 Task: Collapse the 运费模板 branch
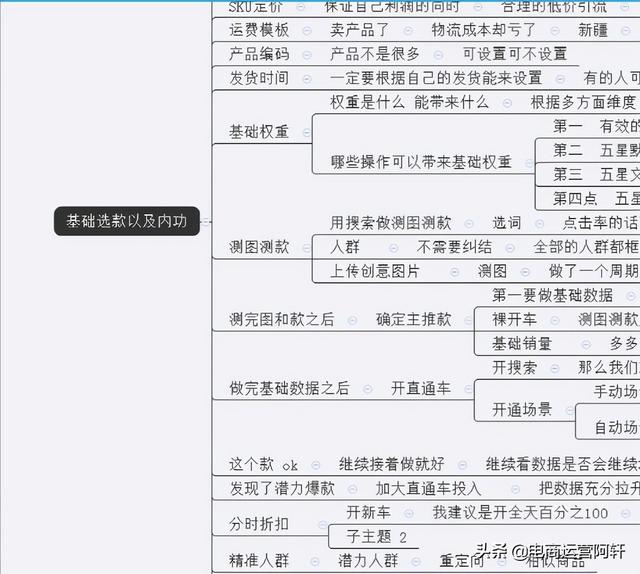click(x=306, y=30)
